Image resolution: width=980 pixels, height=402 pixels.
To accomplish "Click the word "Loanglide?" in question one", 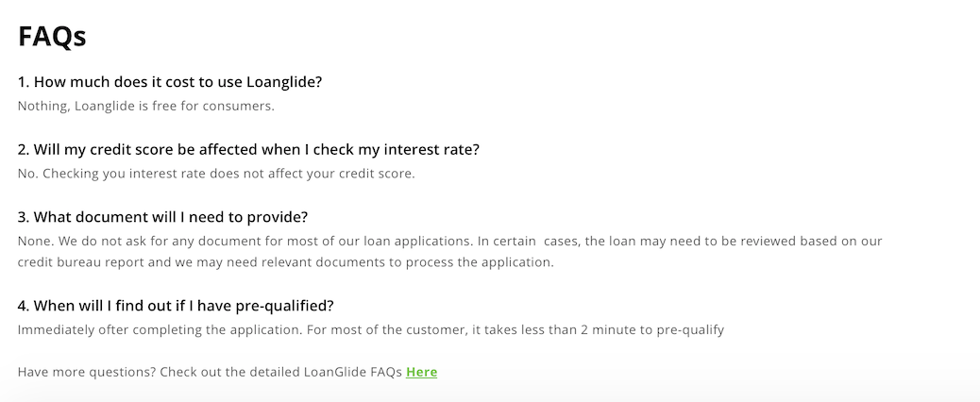I will pyautogui.click(x=284, y=82).
